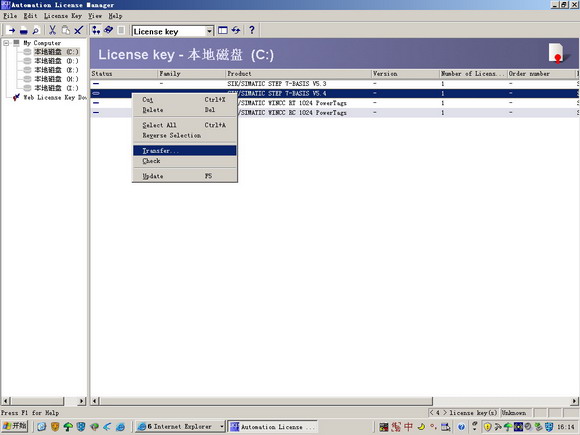Select local disk (E:) in tree
Viewport: 580px width, 435px height.
57,70
